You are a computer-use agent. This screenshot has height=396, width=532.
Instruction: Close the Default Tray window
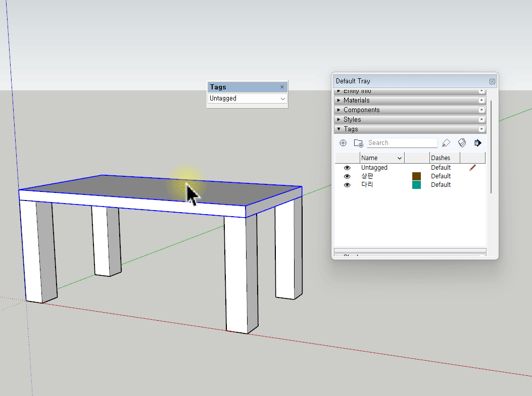click(x=492, y=81)
